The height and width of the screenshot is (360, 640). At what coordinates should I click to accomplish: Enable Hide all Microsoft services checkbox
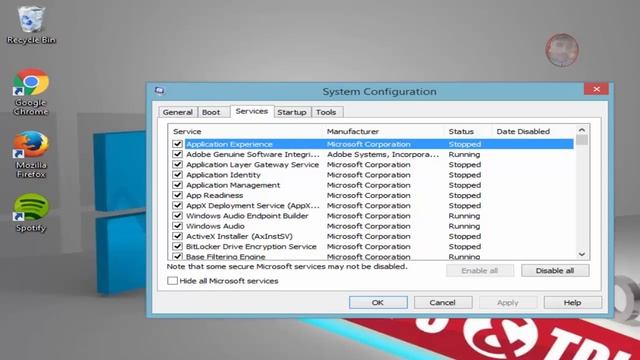pos(172,281)
